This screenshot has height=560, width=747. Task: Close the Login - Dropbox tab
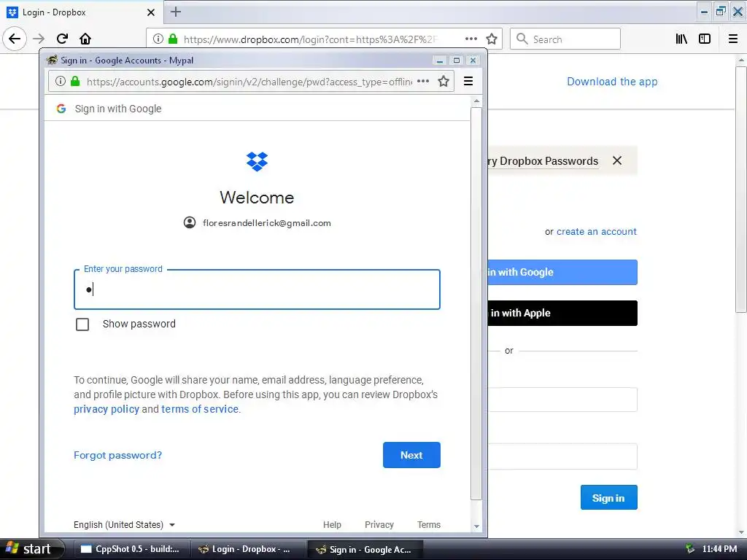click(x=151, y=12)
